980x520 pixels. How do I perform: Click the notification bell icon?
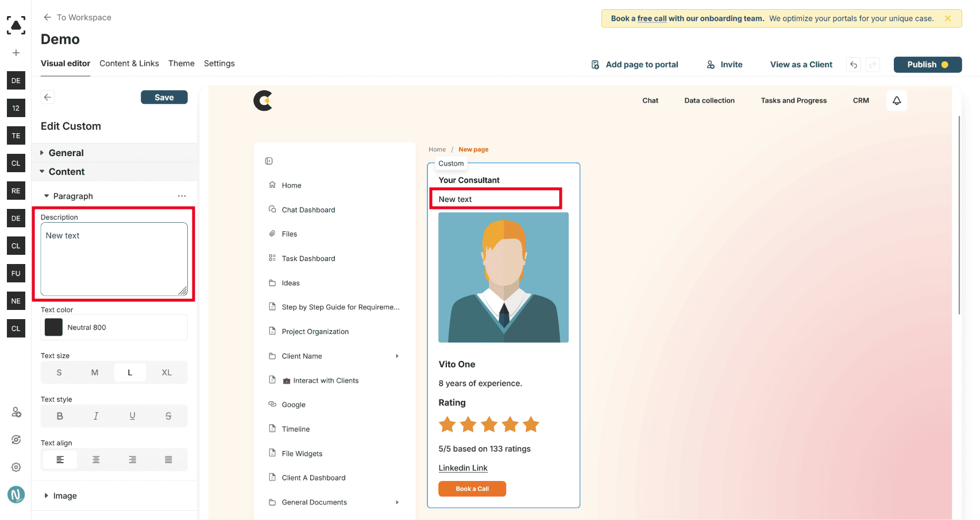[897, 100]
